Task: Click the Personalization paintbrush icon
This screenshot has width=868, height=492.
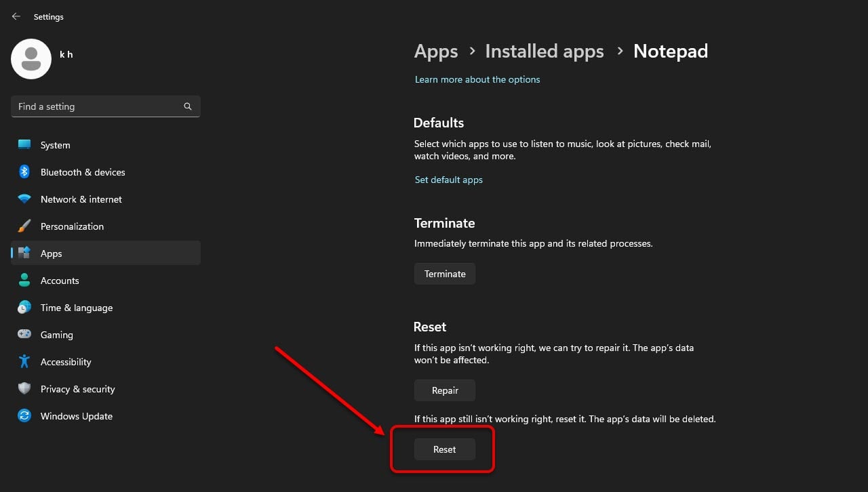Action: [x=24, y=226]
